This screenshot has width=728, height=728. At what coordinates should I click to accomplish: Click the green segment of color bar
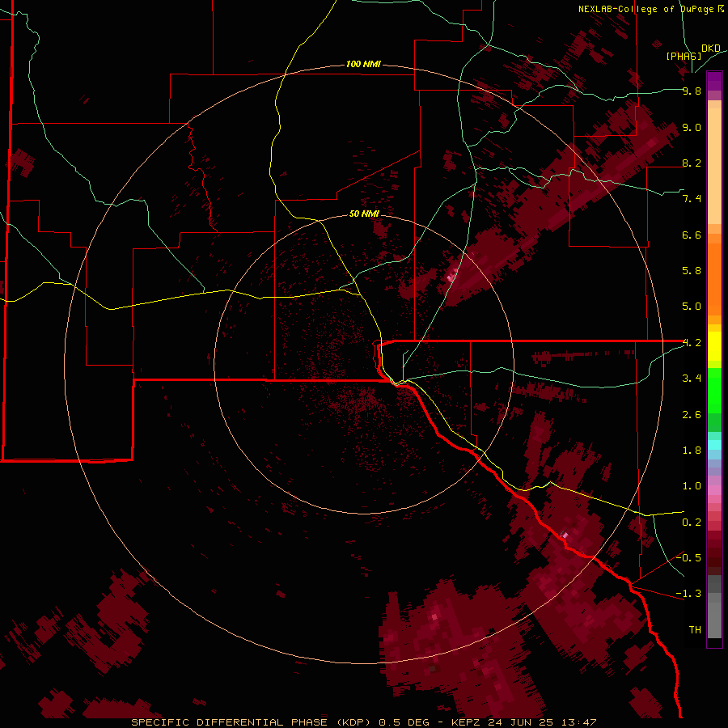click(714, 391)
